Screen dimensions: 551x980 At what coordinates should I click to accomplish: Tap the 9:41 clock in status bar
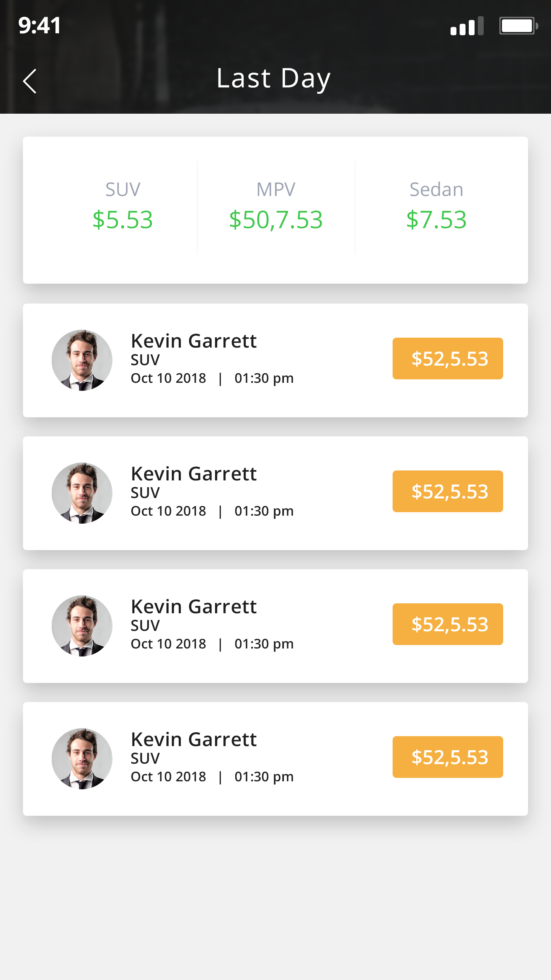pos(39,26)
